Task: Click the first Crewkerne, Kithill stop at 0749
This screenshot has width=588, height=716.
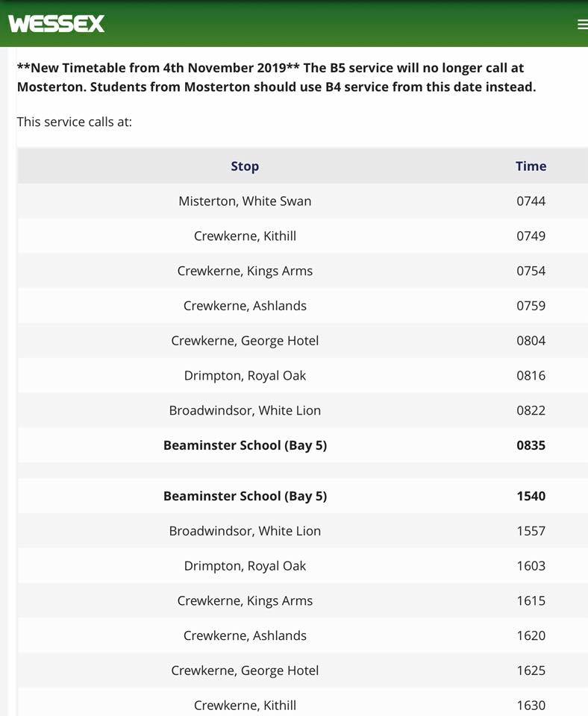Action: point(245,236)
